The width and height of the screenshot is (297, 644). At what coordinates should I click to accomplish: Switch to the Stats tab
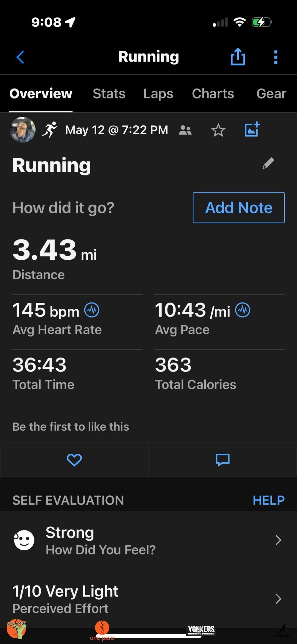point(109,94)
